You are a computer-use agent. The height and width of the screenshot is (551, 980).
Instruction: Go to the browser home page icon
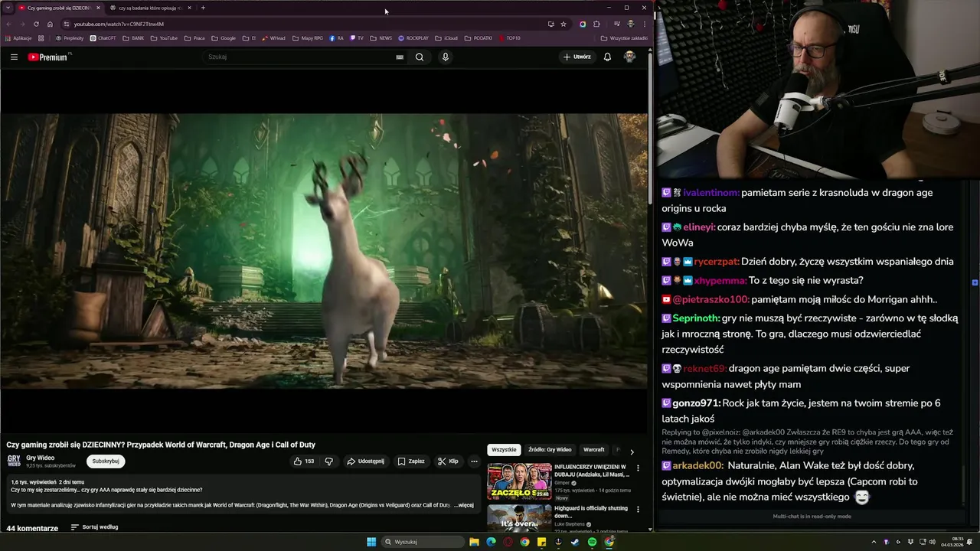pyautogui.click(x=50, y=24)
